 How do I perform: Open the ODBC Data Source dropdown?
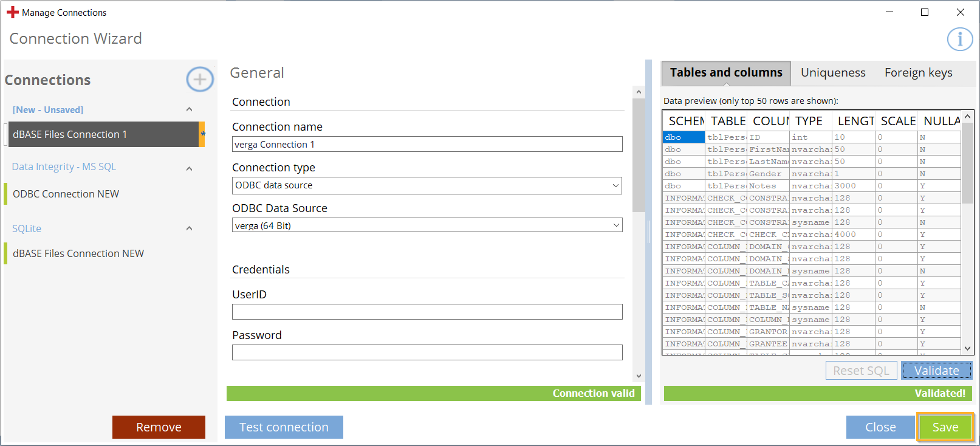[427, 225]
